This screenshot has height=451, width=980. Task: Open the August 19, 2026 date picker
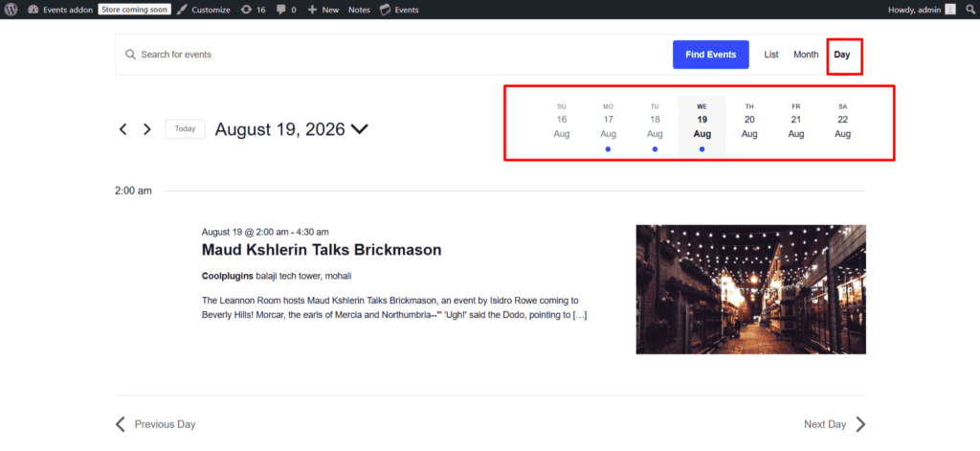click(x=292, y=129)
